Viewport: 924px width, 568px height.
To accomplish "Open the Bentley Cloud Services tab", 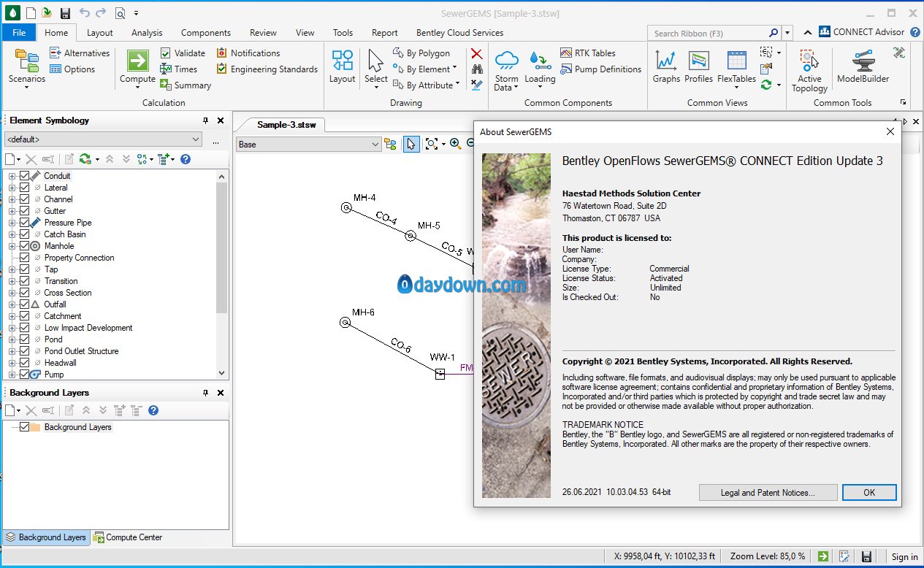I will pos(460,32).
